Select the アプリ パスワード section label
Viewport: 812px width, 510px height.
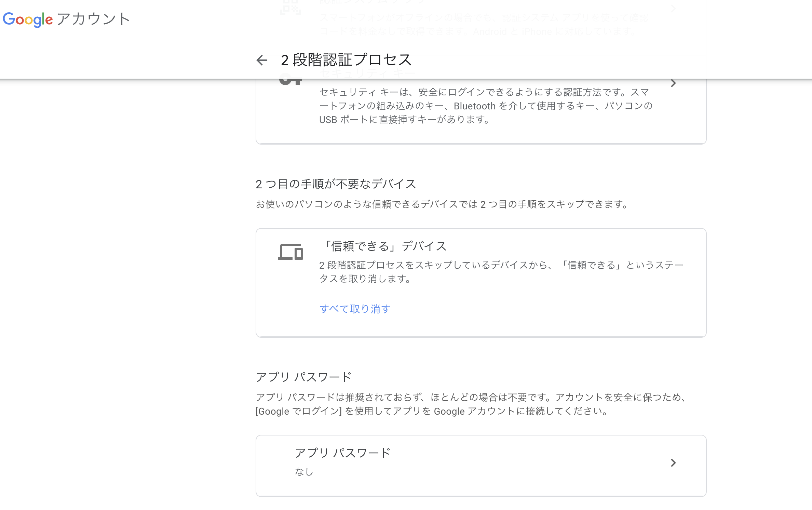click(x=303, y=377)
